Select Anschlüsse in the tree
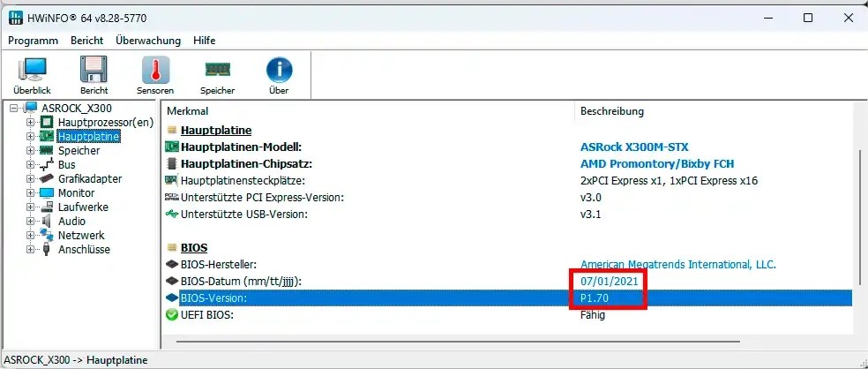868x369 pixels. 84,249
